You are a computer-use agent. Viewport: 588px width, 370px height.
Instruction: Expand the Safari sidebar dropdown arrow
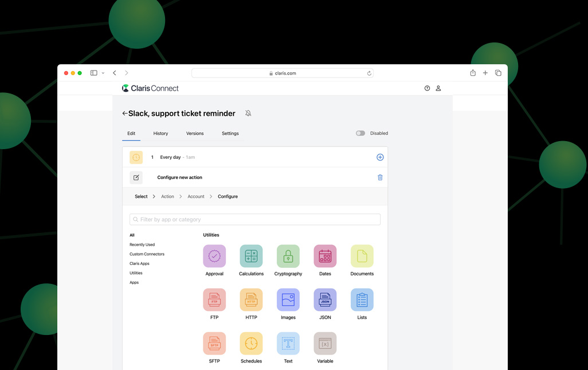tap(103, 73)
